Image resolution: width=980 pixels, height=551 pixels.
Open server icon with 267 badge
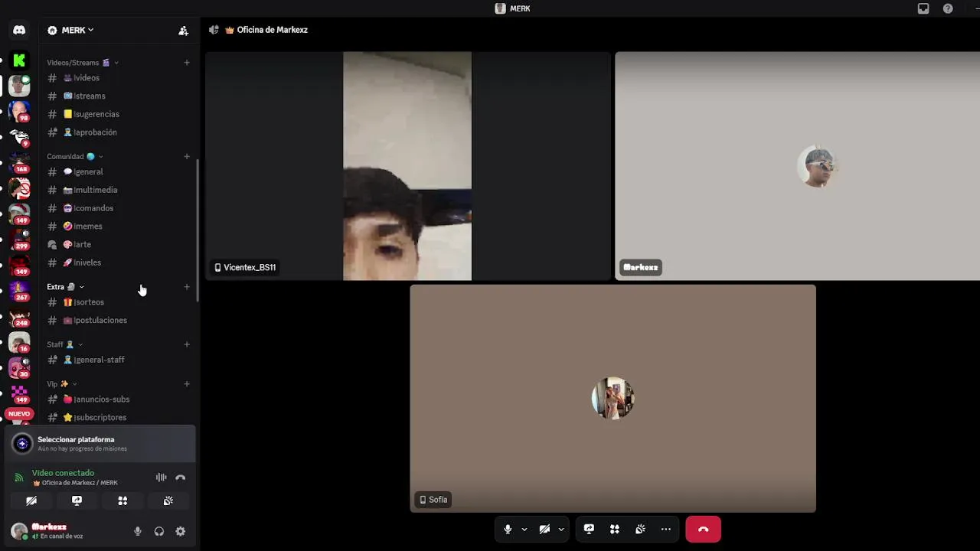pyautogui.click(x=19, y=291)
